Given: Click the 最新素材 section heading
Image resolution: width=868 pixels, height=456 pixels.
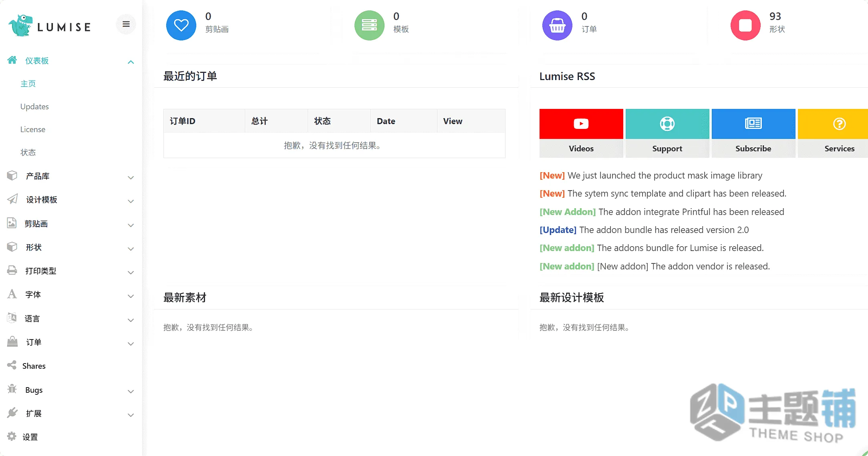Looking at the screenshot, I should 185,297.
